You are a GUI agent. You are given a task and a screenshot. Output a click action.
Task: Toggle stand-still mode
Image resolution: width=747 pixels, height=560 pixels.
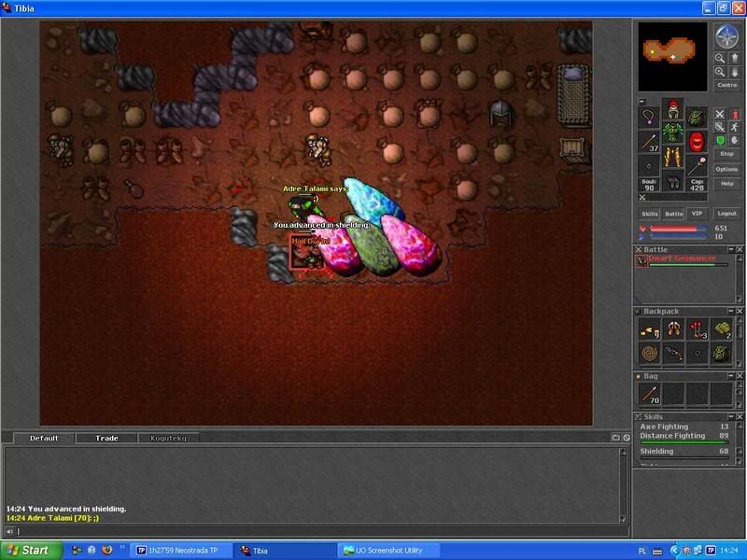(735, 114)
